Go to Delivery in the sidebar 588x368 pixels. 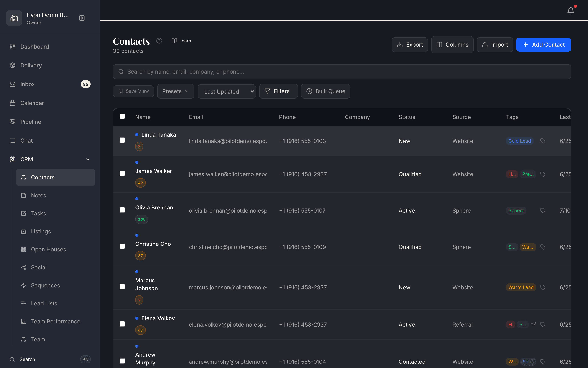point(50,65)
